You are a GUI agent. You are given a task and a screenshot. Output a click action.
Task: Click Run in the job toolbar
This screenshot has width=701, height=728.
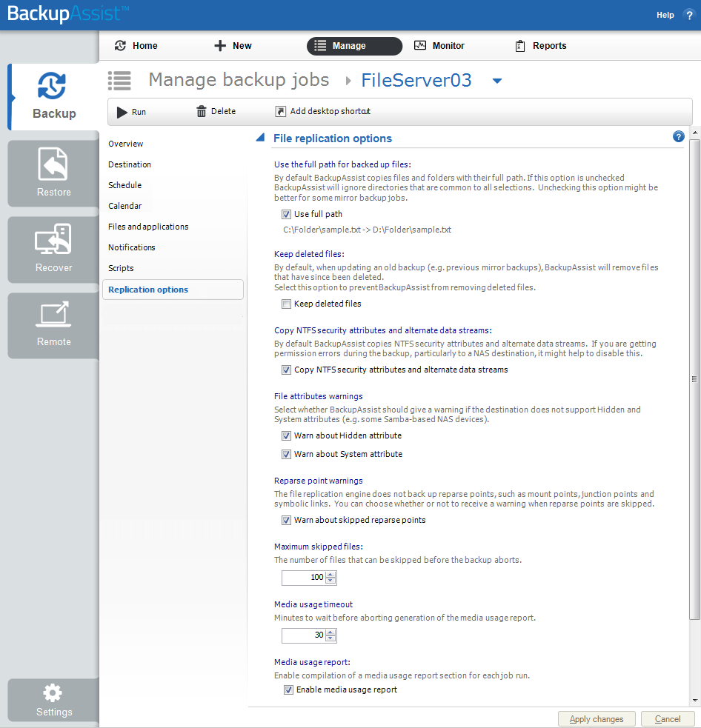[x=131, y=112]
